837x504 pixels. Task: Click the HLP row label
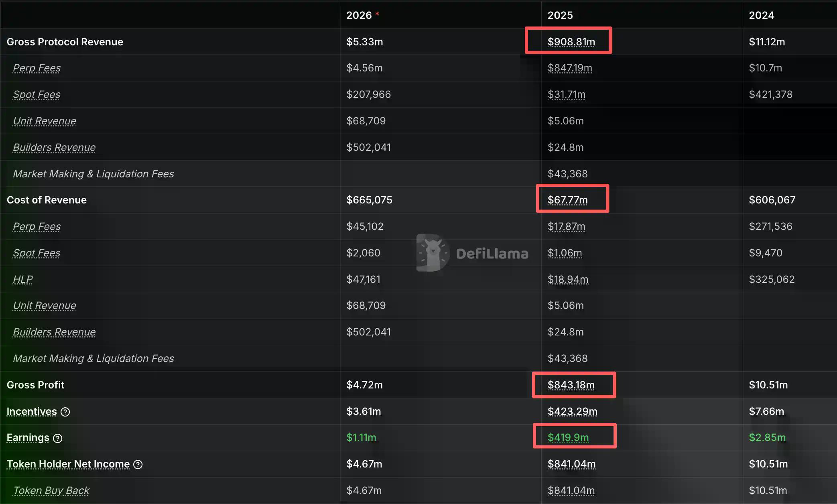tap(22, 279)
